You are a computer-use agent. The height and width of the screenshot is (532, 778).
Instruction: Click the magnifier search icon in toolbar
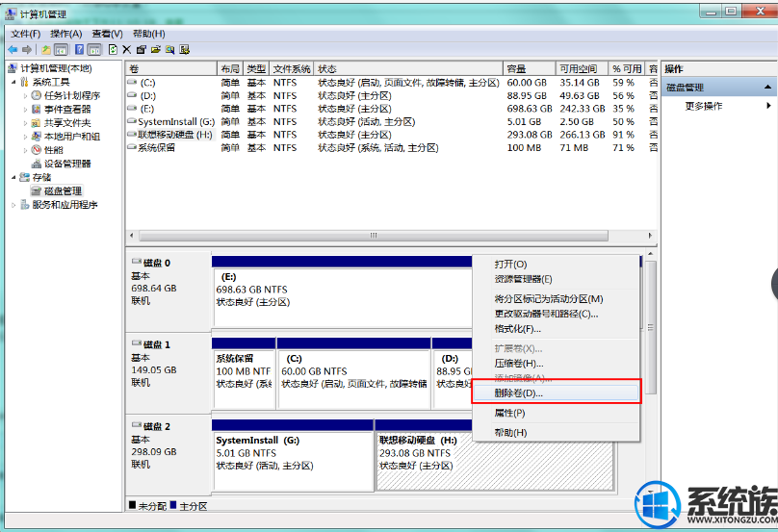[170, 50]
